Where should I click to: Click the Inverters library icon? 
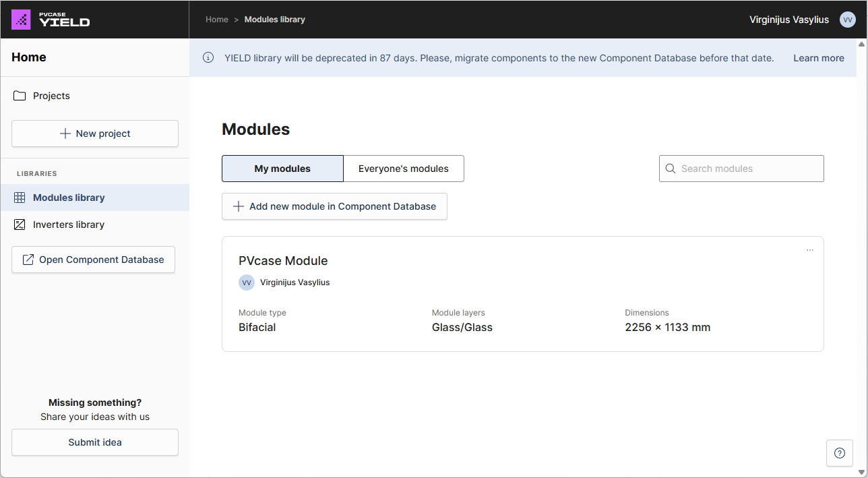point(20,225)
